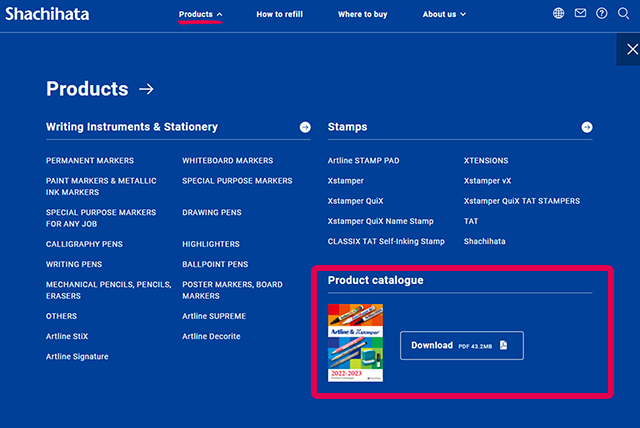This screenshot has height=428, width=640.
Task: Select OTHERS category
Action: pos(61,316)
